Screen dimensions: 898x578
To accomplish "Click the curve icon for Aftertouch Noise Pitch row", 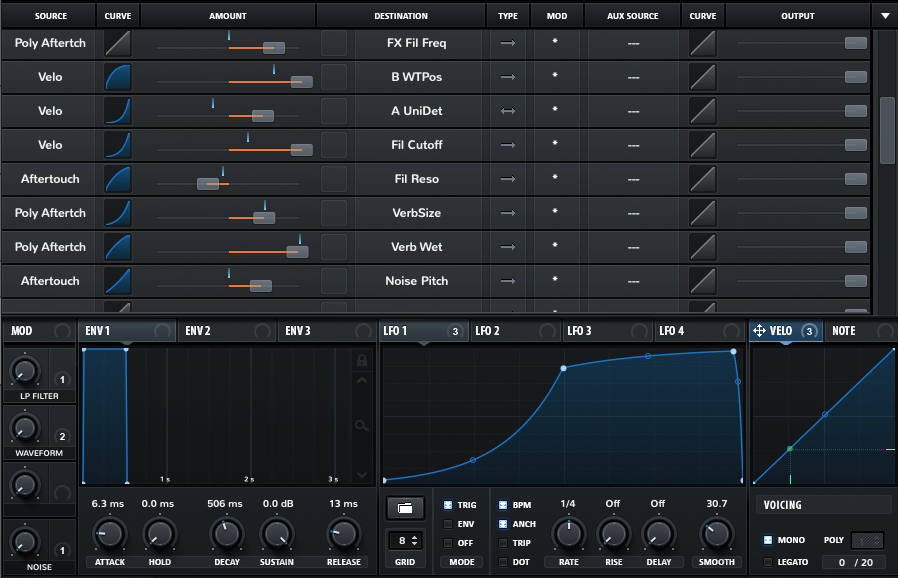I will (x=118, y=281).
